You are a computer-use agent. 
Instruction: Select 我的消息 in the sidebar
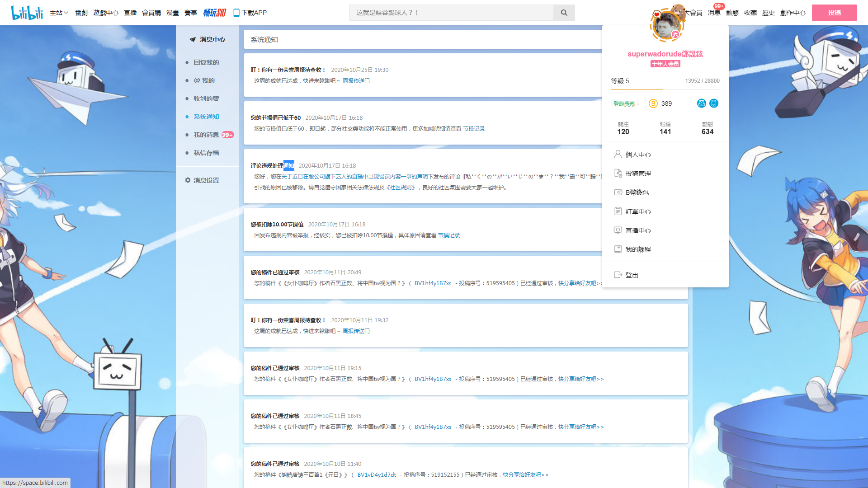[206, 135]
